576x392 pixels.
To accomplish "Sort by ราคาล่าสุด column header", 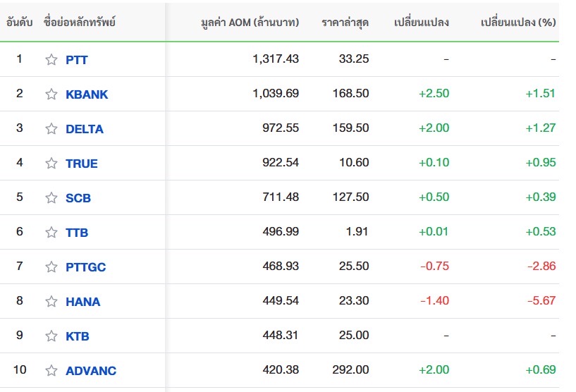I will (x=345, y=22).
